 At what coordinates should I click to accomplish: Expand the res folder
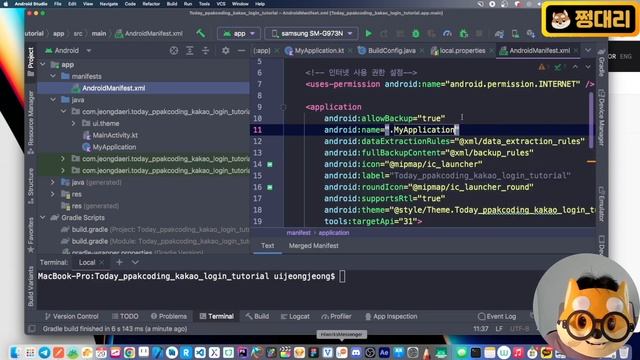pyautogui.click(x=53, y=194)
